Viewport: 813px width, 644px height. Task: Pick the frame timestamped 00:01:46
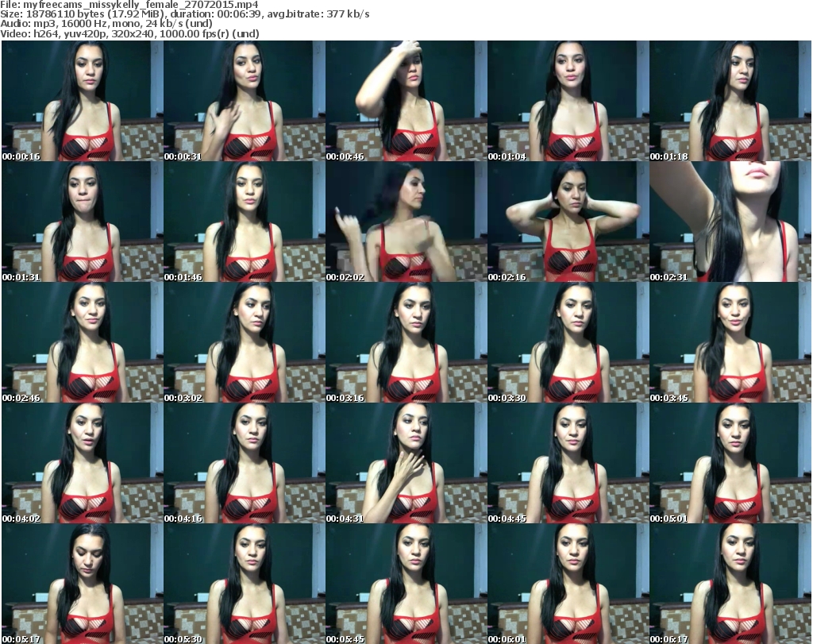[245, 222]
